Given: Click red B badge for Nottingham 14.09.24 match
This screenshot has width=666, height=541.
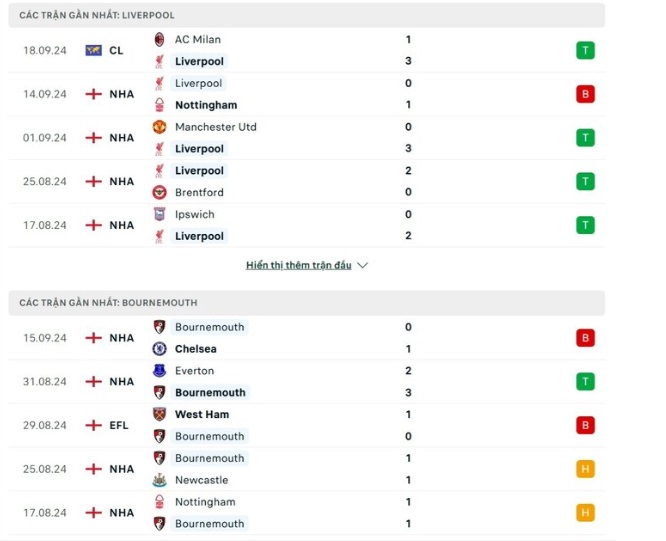Looking at the screenshot, I should (x=585, y=94).
